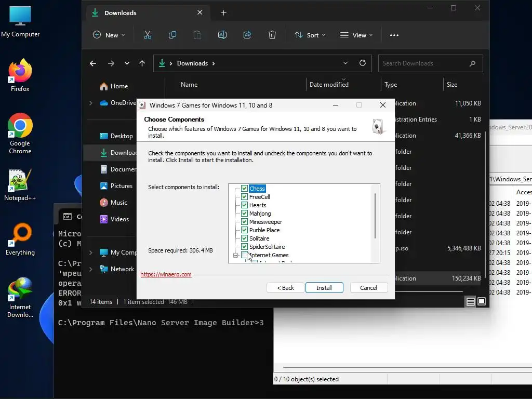Click the Rename icon in Explorer toolbar
532x399 pixels.
pos(222,35)
